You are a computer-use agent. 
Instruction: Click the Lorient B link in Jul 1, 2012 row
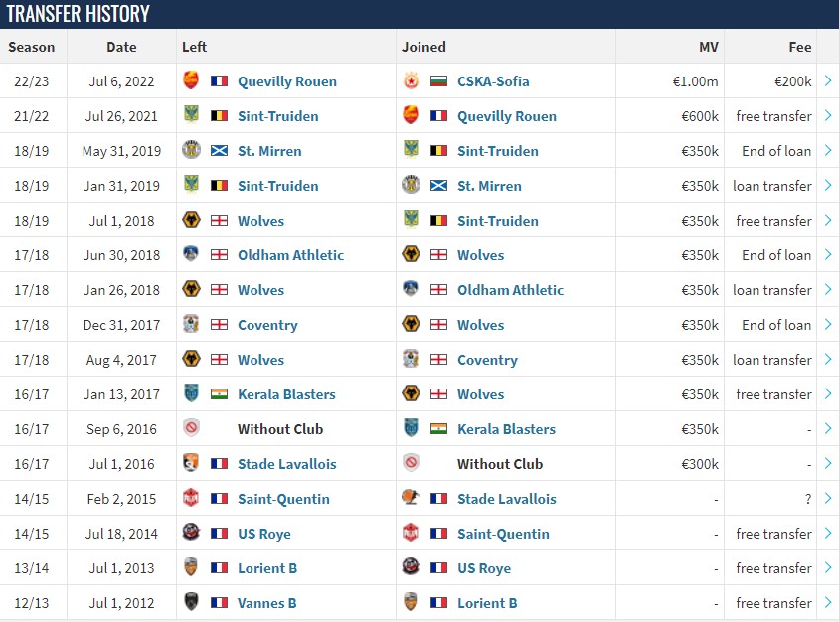[x=487, y=603]
